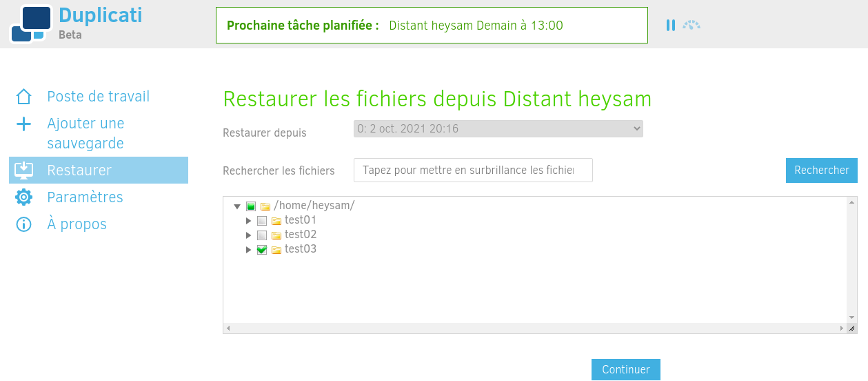Screen dimensions: 868x381
Task: Click the scheduled task Distant heysam status
Action: tap(476, 26)
